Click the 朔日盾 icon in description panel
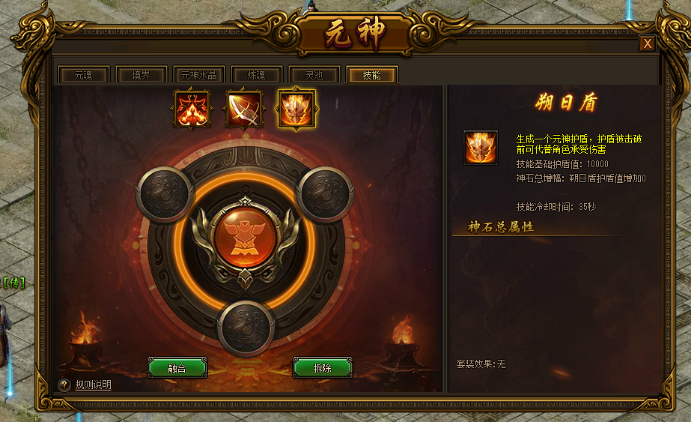Image resolution: width=691 pixels, height=422 pixels. click(481, 148)
